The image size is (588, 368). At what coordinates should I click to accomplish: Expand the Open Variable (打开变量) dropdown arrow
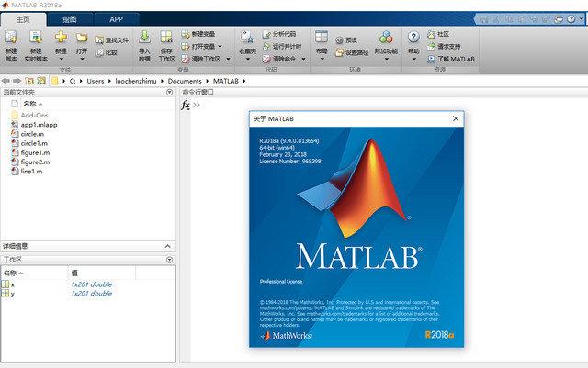pyautogui.click(x=220, y=47)
